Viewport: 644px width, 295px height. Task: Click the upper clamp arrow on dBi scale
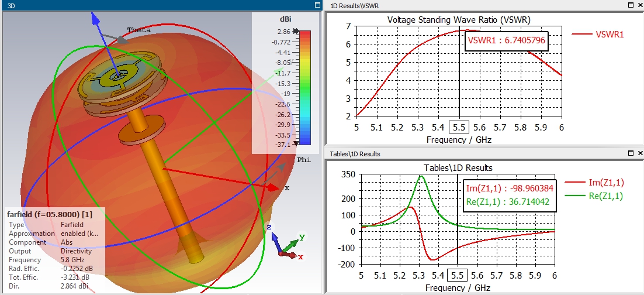coord(296,31)
